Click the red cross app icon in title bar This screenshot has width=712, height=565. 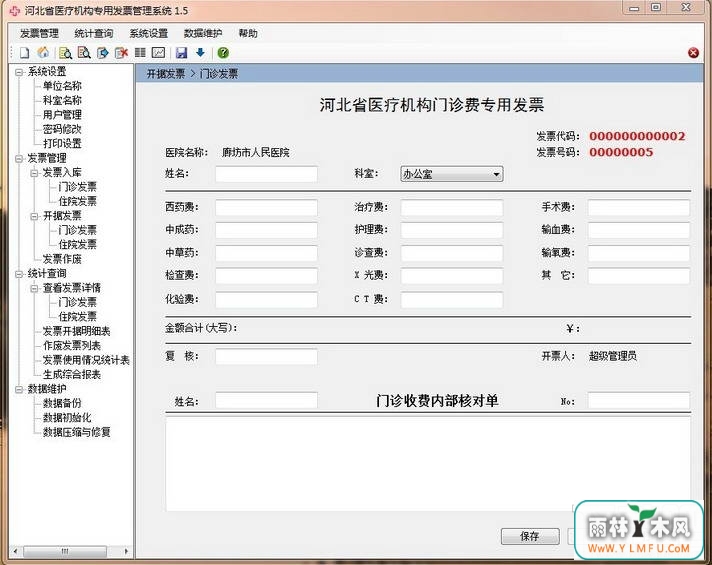click(15, 10)
